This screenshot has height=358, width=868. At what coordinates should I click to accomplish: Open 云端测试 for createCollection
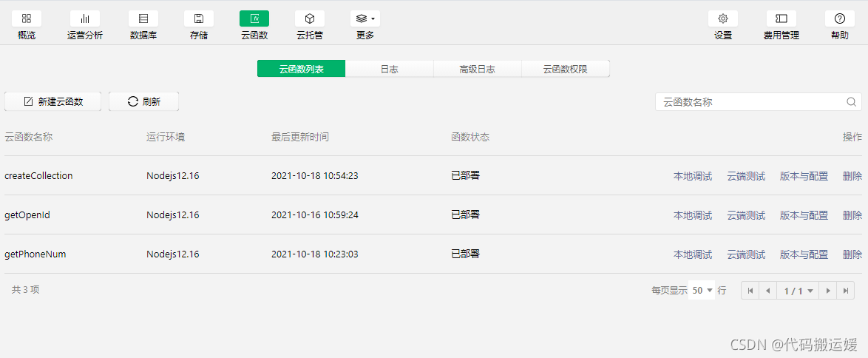[746, 176]
